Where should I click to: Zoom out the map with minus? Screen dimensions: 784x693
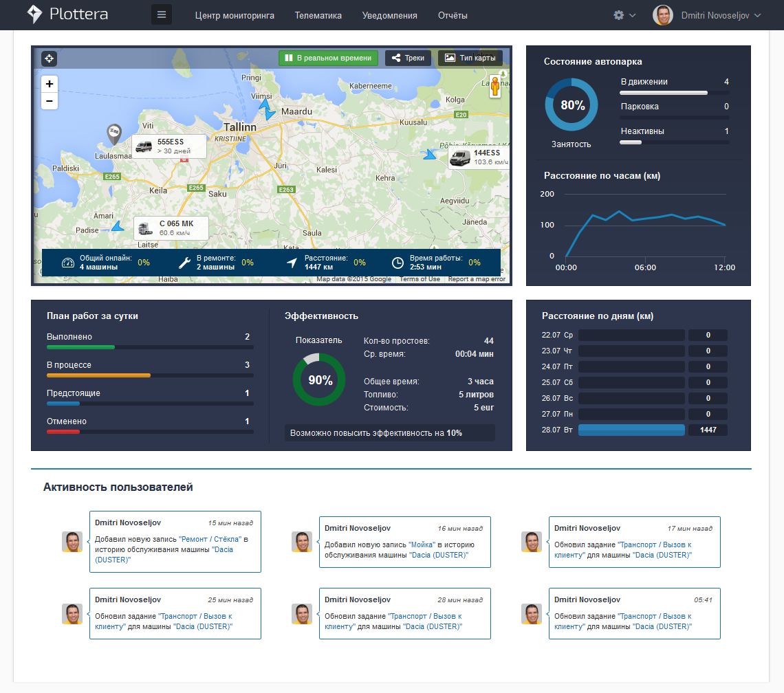pos(50,101)
